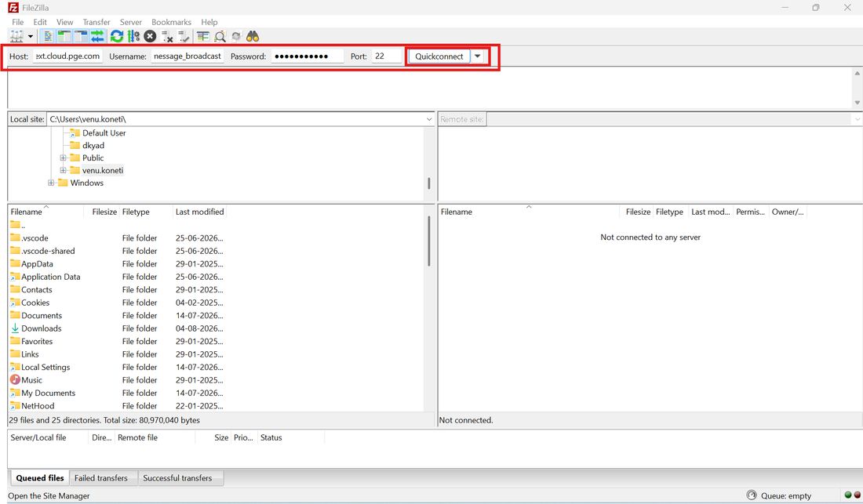Open the Help menu

209,22
